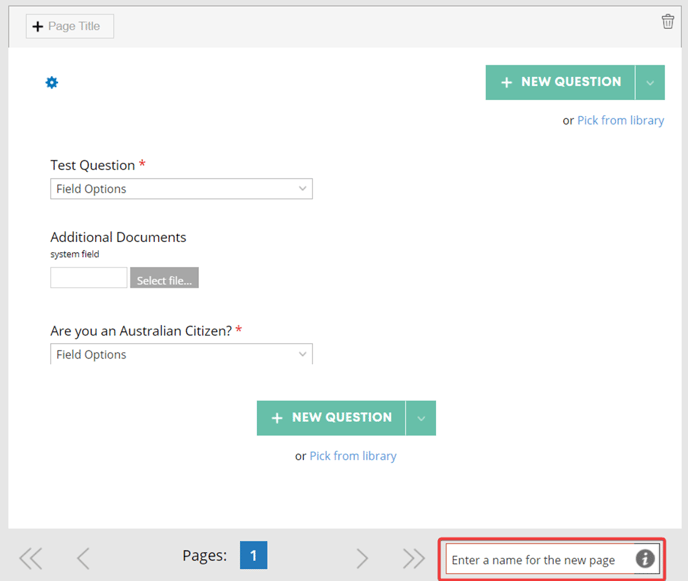Open bottom Pick from library link
The height and width of the screenshot is (581, 688).
point(353,456)
